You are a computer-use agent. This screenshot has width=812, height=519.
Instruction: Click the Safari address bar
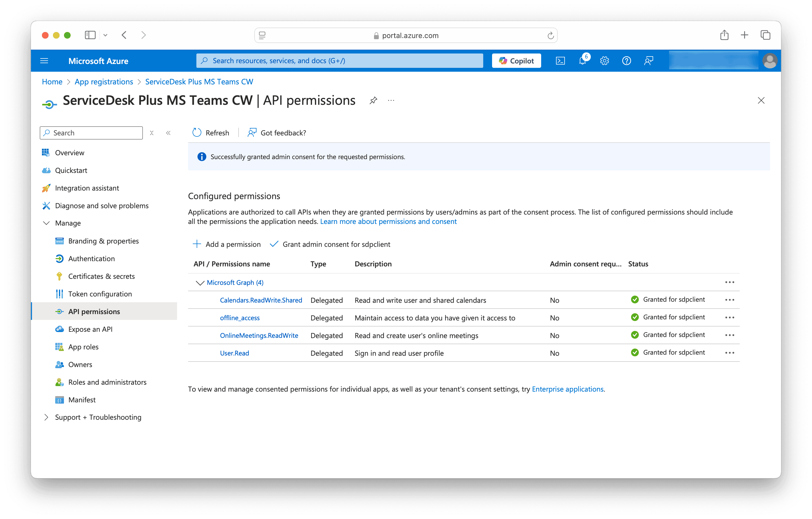point(406,35)
